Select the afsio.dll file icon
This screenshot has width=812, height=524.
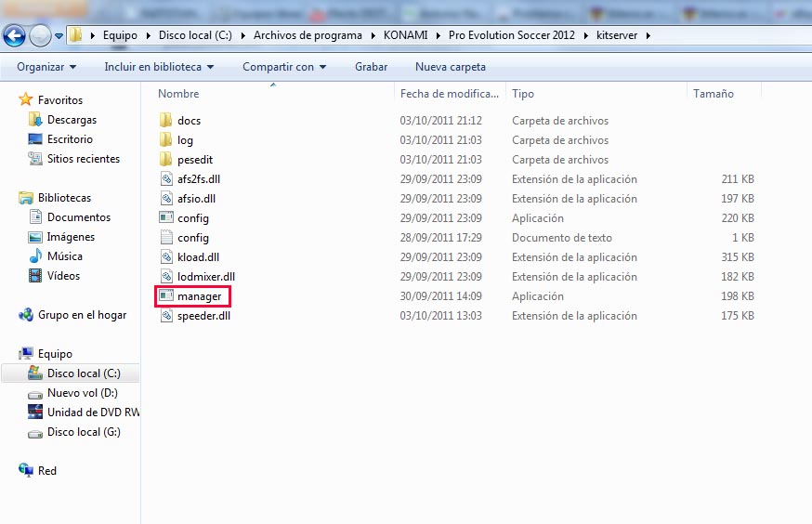(x=166, y=198)
